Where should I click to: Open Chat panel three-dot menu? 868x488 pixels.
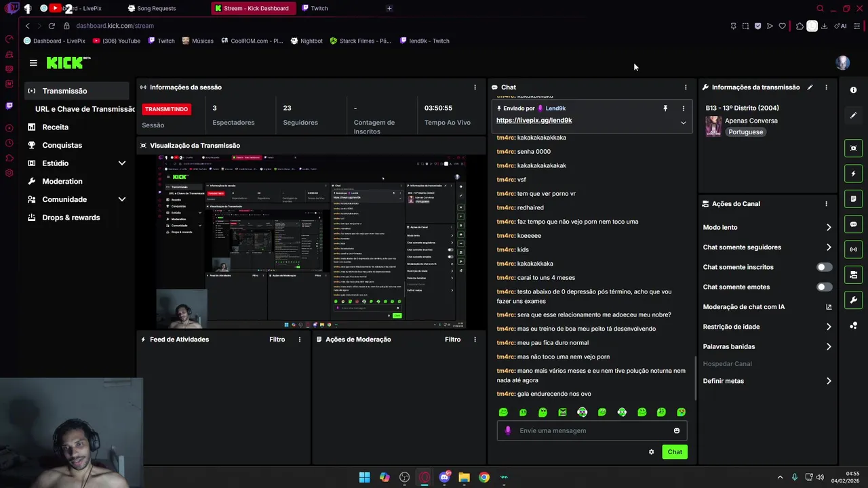pos(686,87)
